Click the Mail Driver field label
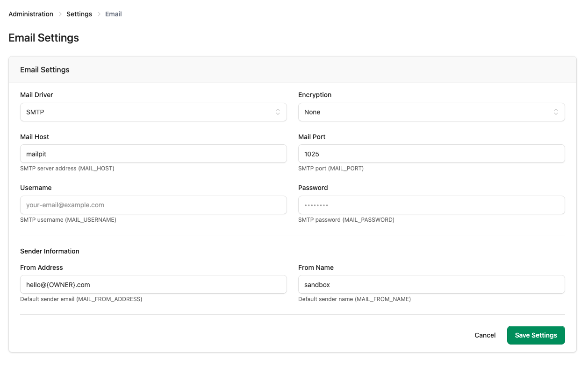The height and width of the screenshot is (366, 588). [x=36, y=95]
